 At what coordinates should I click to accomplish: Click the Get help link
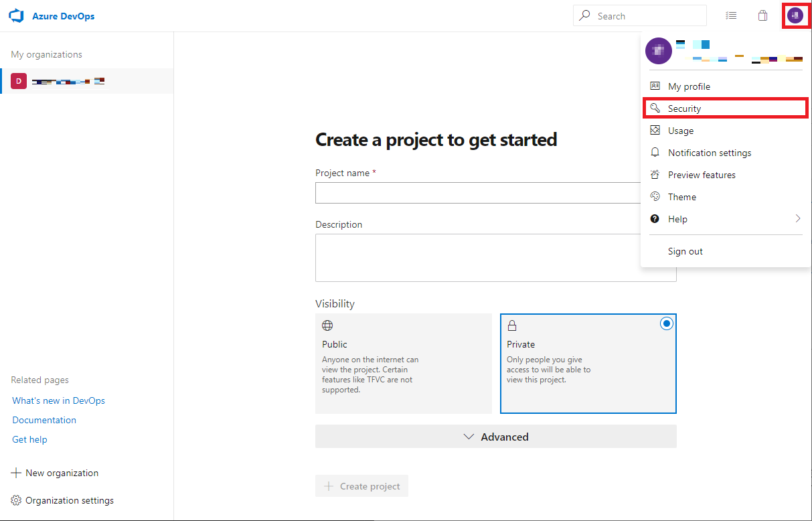tap(29, 439)
